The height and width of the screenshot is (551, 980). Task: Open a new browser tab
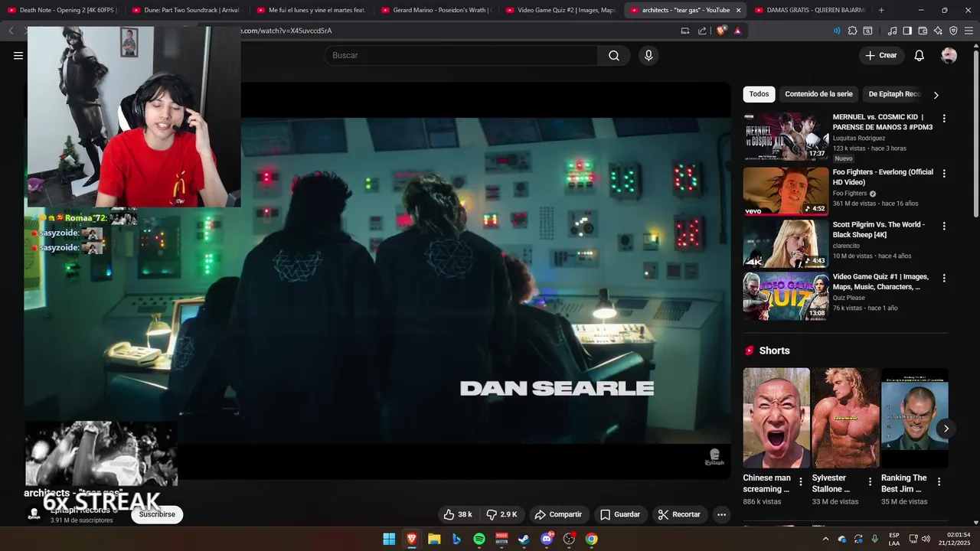881,10
